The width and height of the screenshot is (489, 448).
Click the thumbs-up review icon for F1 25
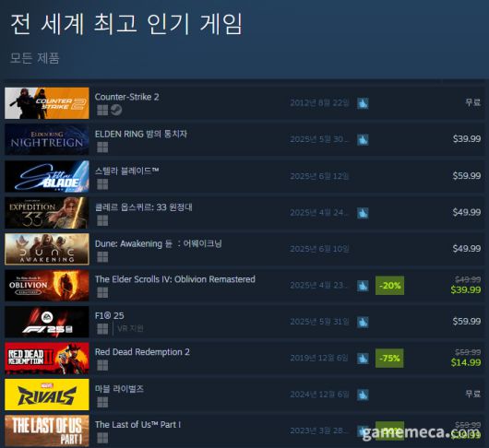click(363, 322)
